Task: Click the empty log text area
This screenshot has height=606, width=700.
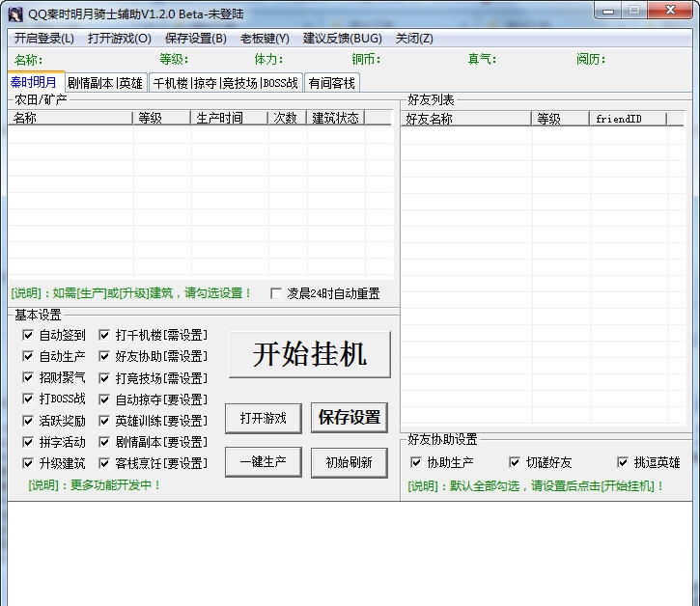Action: coord(350,553)
